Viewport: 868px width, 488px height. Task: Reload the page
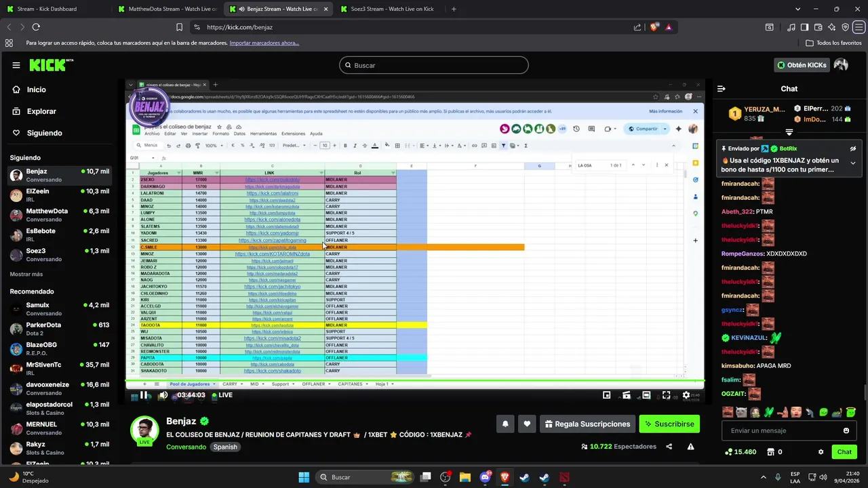pos(36,27)
